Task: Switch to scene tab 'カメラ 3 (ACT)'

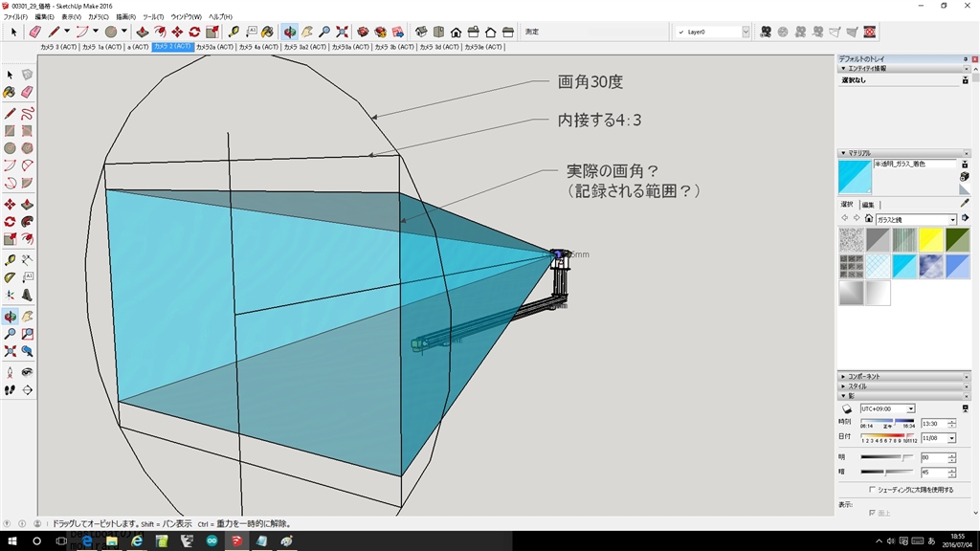Action: tap(58, 47)
